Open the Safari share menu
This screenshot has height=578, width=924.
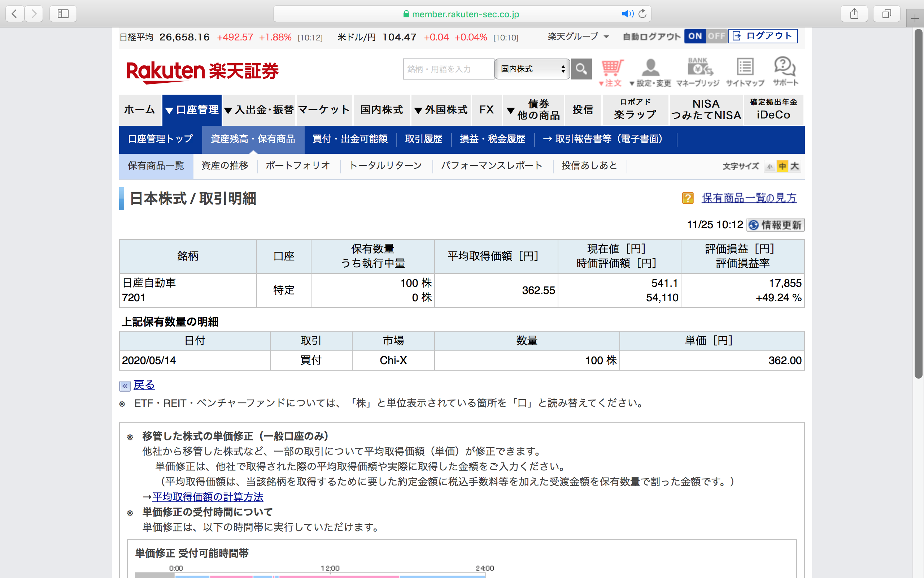pyautogui.click(x=854, y=14)
